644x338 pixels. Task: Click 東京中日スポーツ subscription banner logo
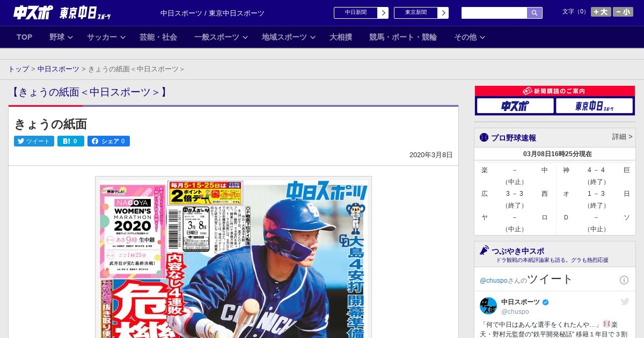click(595, 106)
